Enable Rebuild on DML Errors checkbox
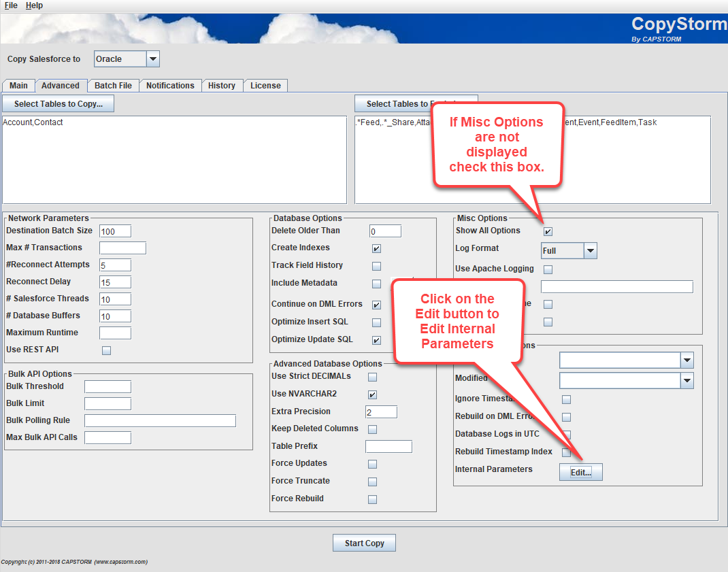The width and height of the screenshot is (728, 572). [x=567, y=417]
